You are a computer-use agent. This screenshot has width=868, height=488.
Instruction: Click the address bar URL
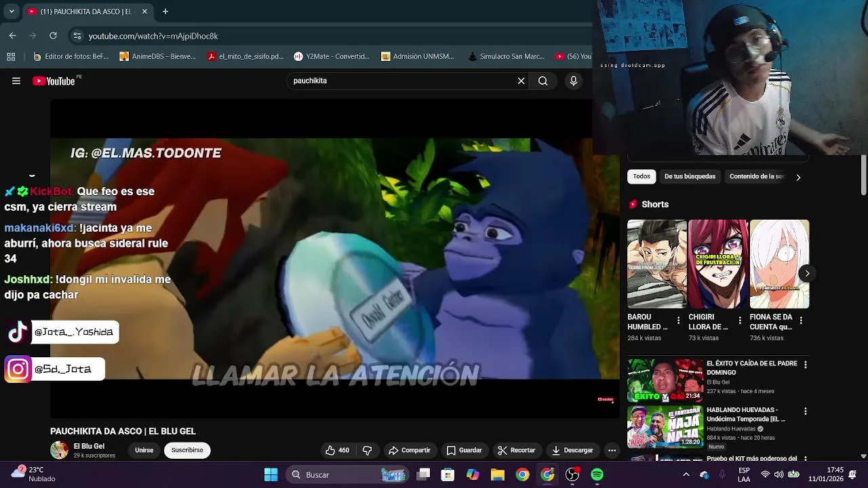click(x=153, y=36)
